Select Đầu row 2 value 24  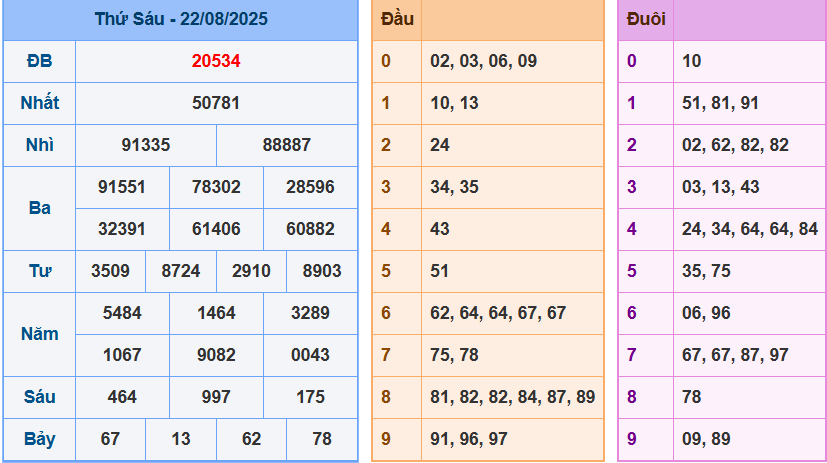tap(440, 145)
